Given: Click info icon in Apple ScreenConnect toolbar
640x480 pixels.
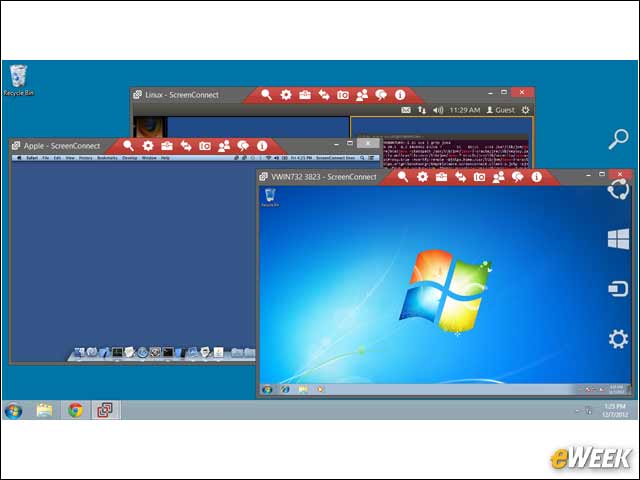Looking at the screenshot, I should click(x=262, y=146).
